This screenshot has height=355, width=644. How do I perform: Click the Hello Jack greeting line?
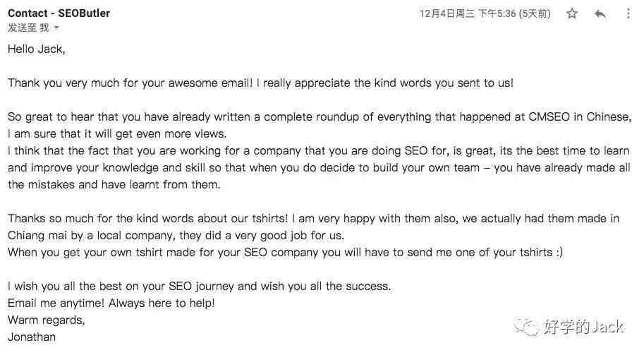[36, 49]
